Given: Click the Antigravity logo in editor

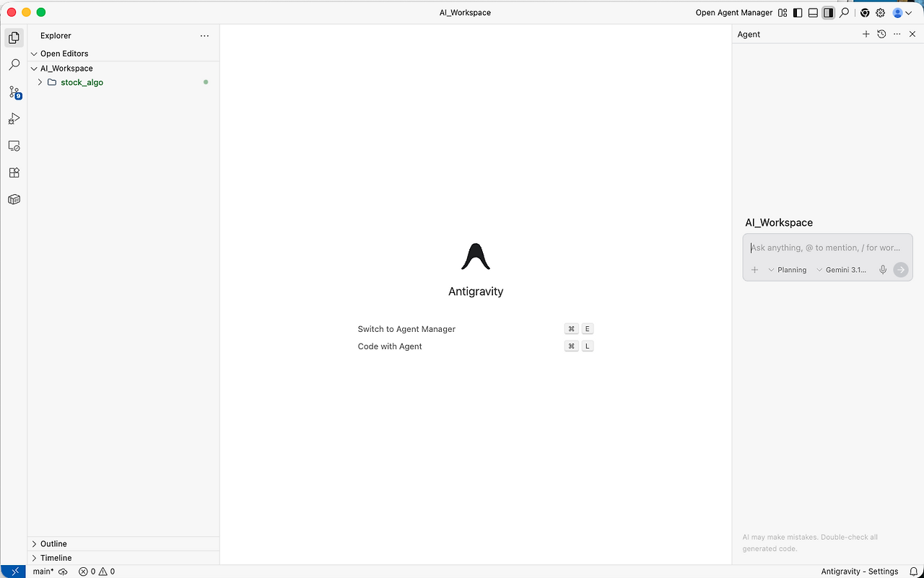Looking at the screenshot, I should tap(476, 256).
